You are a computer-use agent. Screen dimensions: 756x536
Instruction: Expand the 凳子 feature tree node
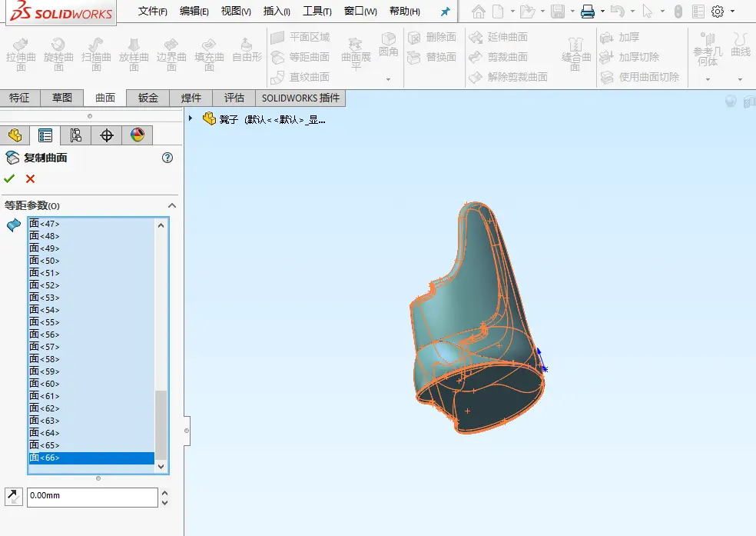point(191,118)
